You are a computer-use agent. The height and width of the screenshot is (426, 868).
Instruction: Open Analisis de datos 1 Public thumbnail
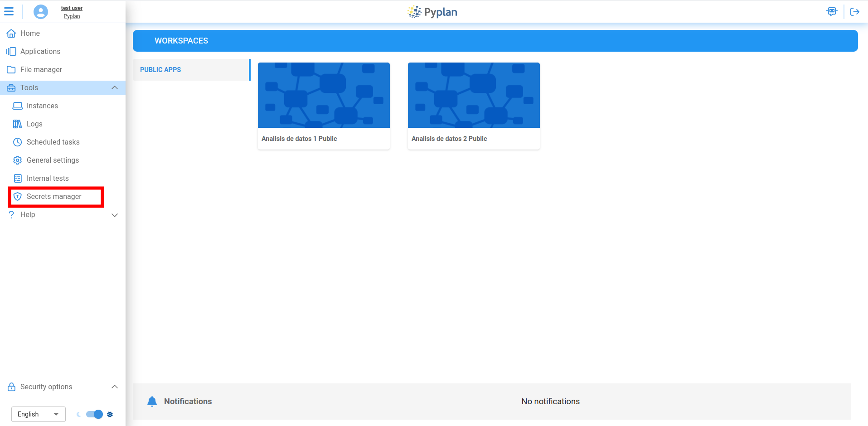click(324, 95)
